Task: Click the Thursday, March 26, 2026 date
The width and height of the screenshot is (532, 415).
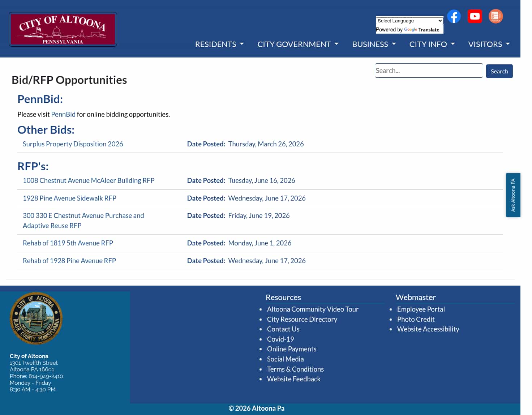Action: [266, 144]
